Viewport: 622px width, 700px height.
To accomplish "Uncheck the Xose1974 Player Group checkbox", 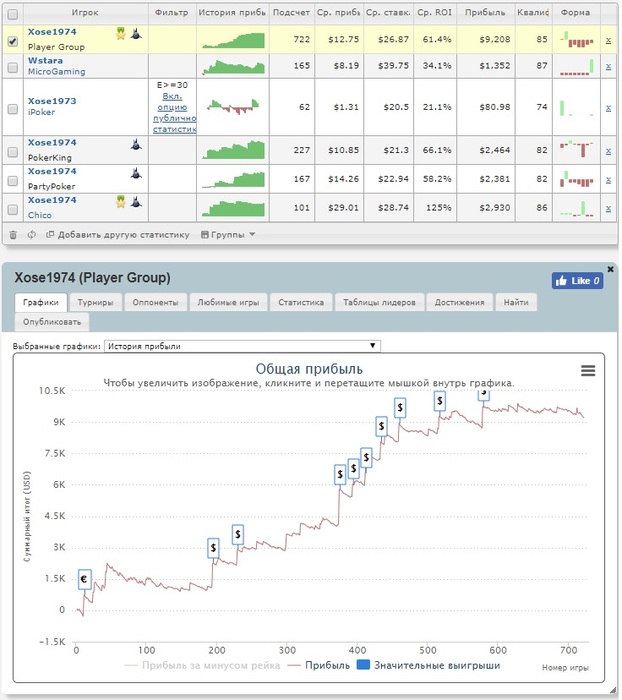I will tap(13, 41).
